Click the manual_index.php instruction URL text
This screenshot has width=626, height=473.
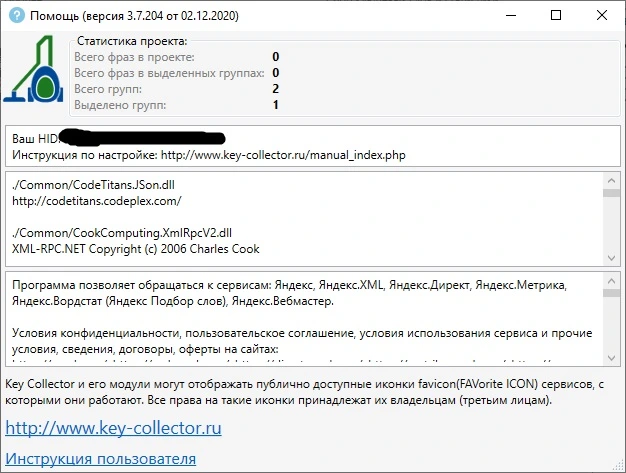(x=283, y=155)
